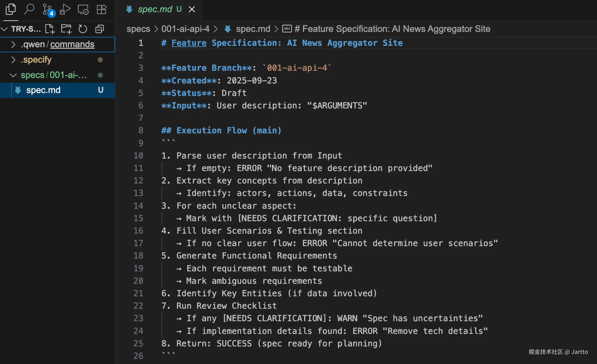Click the New Folder icon in explorer
This screenshot has height=364, width=597.
66,29
